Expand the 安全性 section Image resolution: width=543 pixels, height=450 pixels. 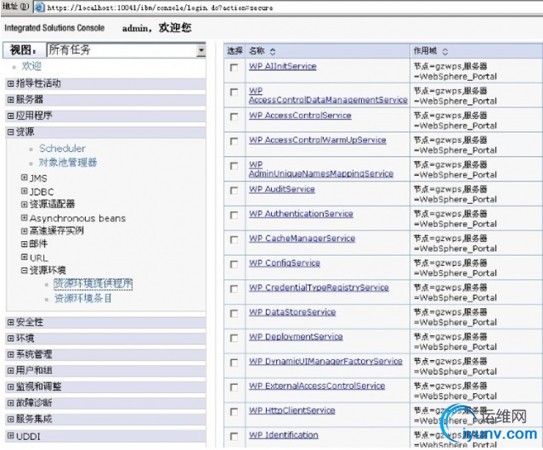11,322
